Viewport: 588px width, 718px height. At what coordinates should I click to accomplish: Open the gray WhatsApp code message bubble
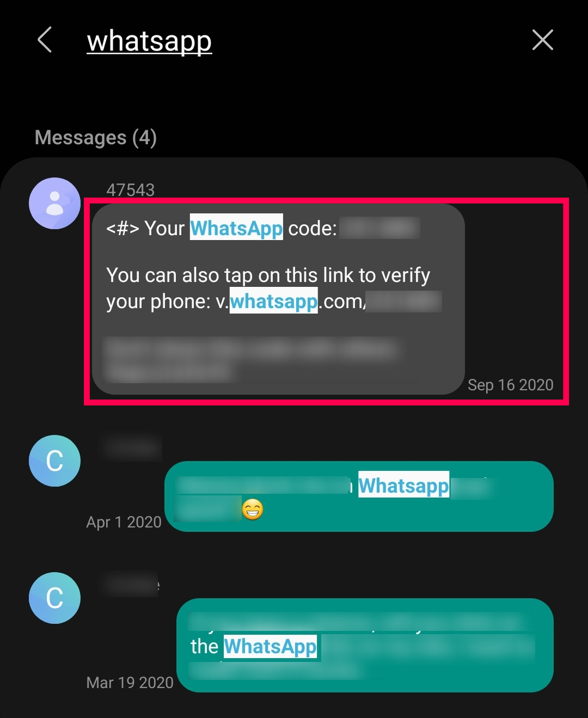click(x=278, y=299)
